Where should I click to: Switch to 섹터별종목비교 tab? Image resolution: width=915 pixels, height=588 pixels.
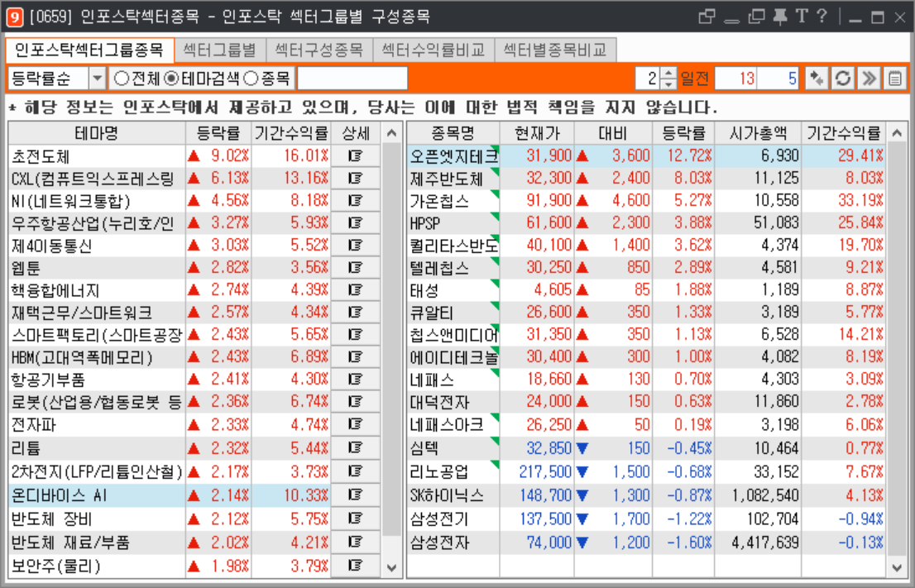click(x=555, y=50)
